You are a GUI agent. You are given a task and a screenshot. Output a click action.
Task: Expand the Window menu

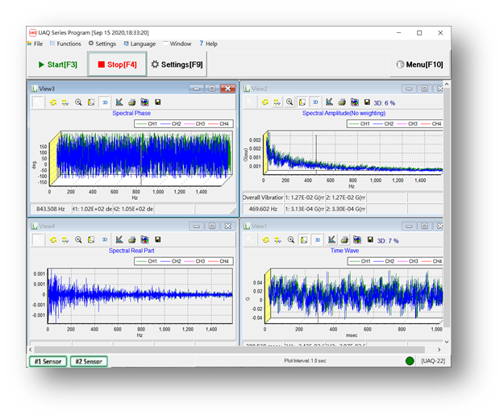click(177, 44)
